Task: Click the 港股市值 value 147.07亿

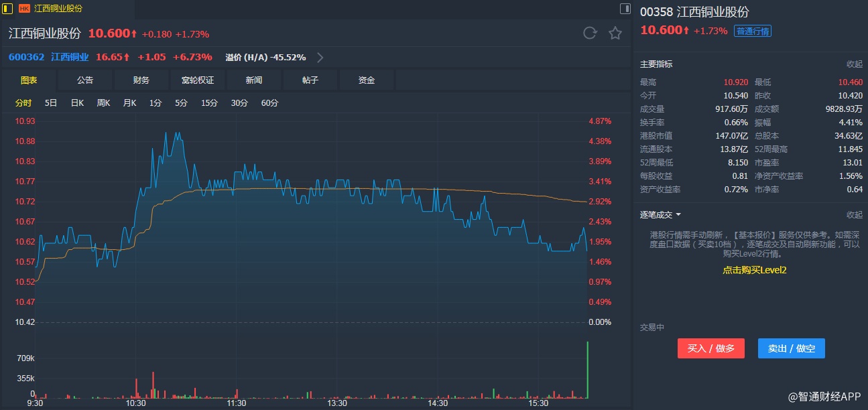Action: (x=731, y=135)
